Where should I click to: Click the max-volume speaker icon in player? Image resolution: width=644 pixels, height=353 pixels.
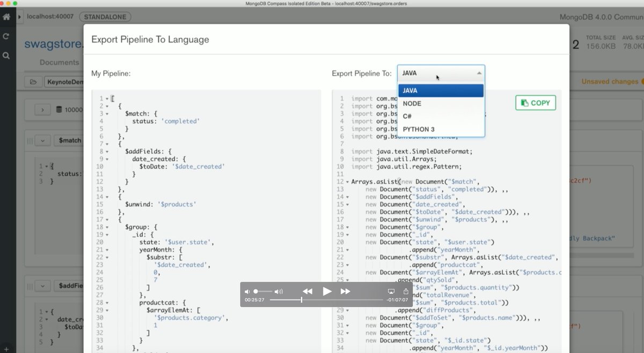pos(279,291)
